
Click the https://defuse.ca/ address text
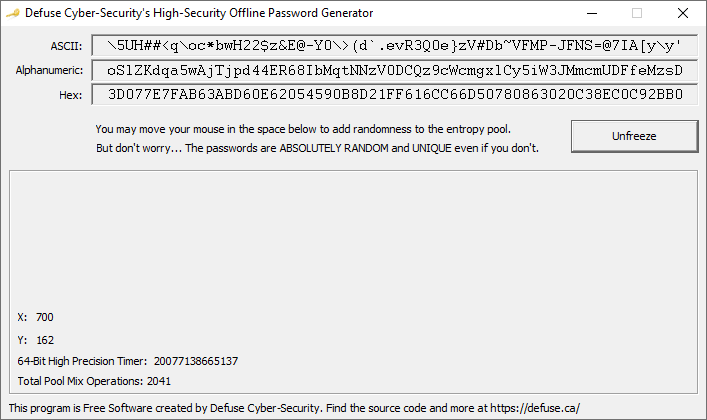pyautogui.click(x=535, y=408)
